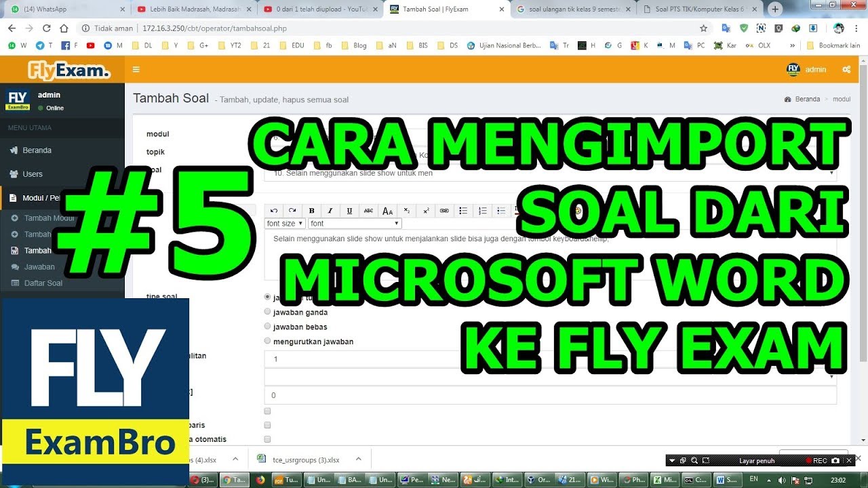Select the 'jawaban ganda' radio option
Screen dimensions: 868x488
267,312
